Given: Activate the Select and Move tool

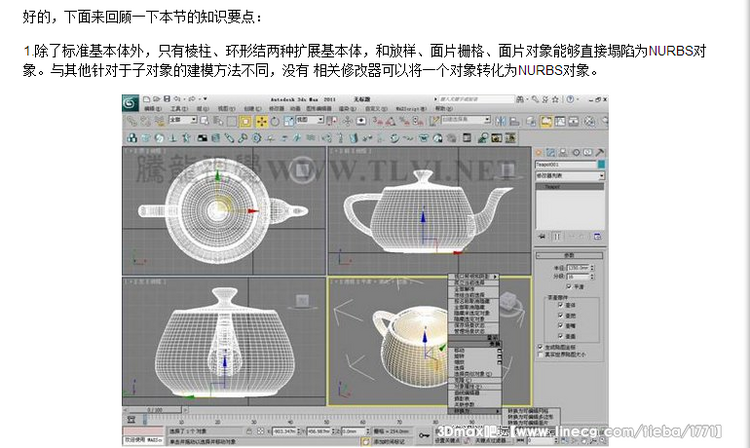Looking at the screenshot, I should point(262,121).
